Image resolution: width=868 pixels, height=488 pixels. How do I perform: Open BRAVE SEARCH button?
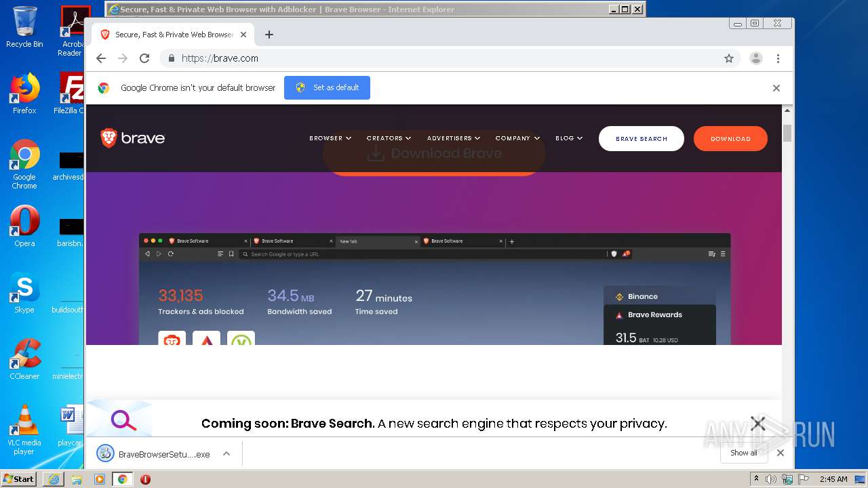point(642,138)
